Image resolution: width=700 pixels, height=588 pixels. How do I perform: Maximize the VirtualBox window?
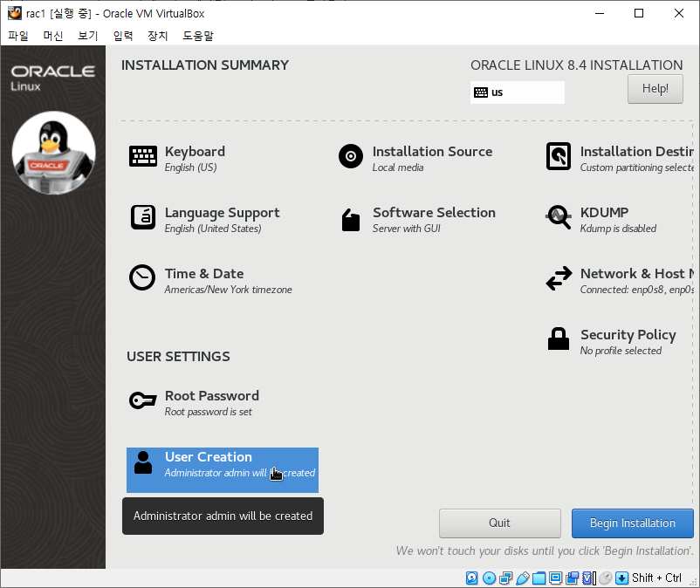pos(639,13)
